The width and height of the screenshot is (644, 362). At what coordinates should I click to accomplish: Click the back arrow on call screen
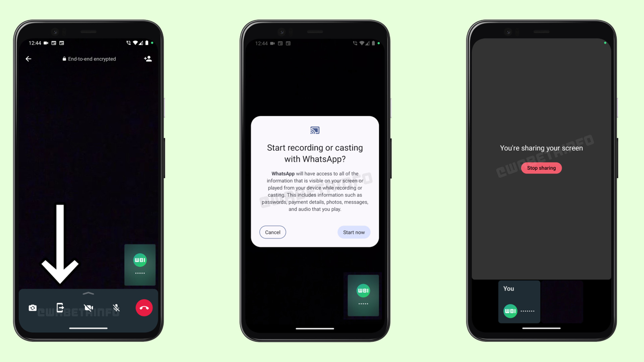(x=28, y=59)
